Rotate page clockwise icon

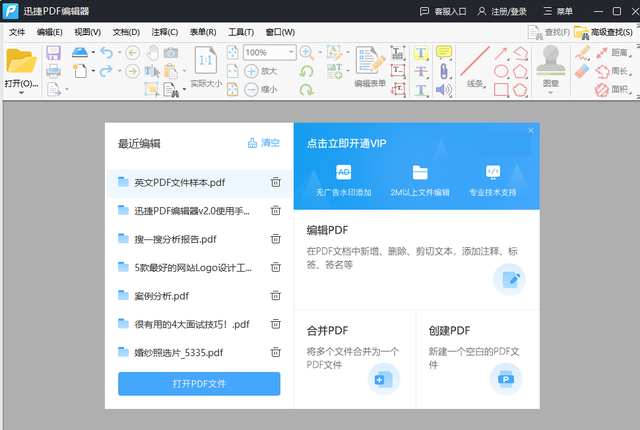coord(306,89)
